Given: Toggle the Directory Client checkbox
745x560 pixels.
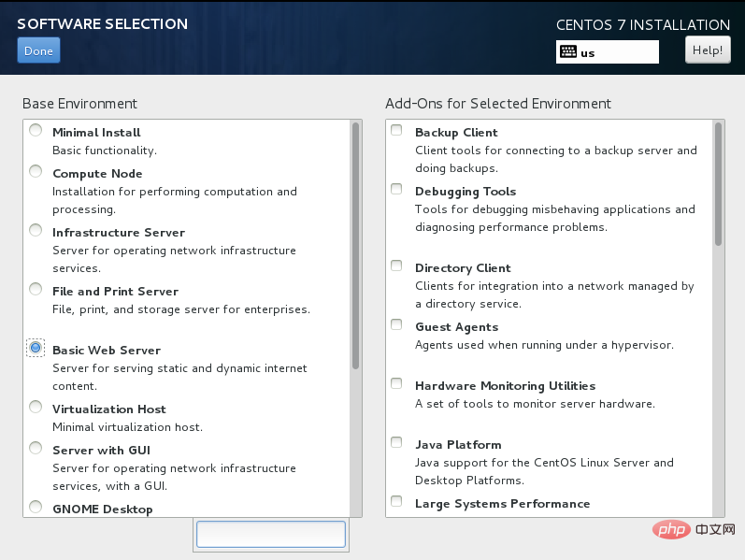Looking at the screenshot, I should tap(396, 266).
